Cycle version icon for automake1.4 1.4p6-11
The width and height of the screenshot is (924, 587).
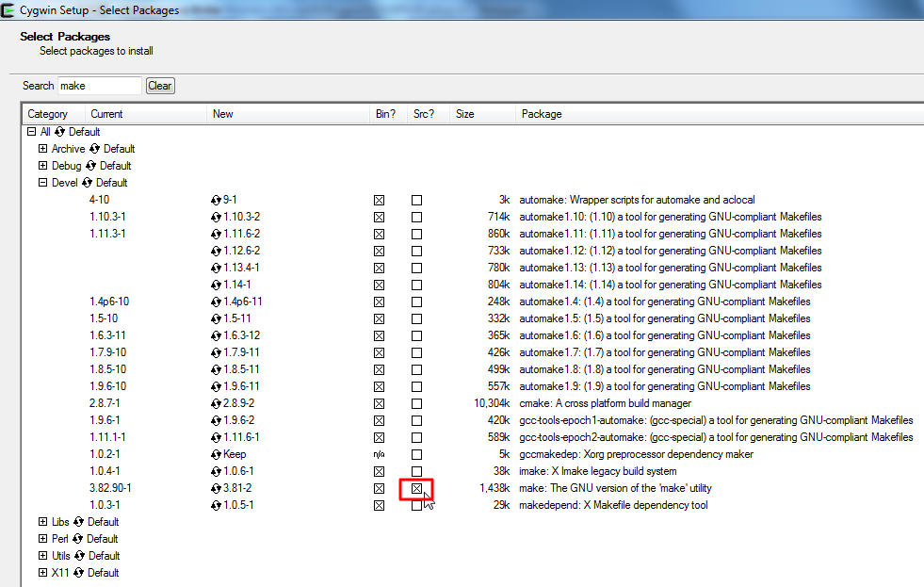pos(216,302)
